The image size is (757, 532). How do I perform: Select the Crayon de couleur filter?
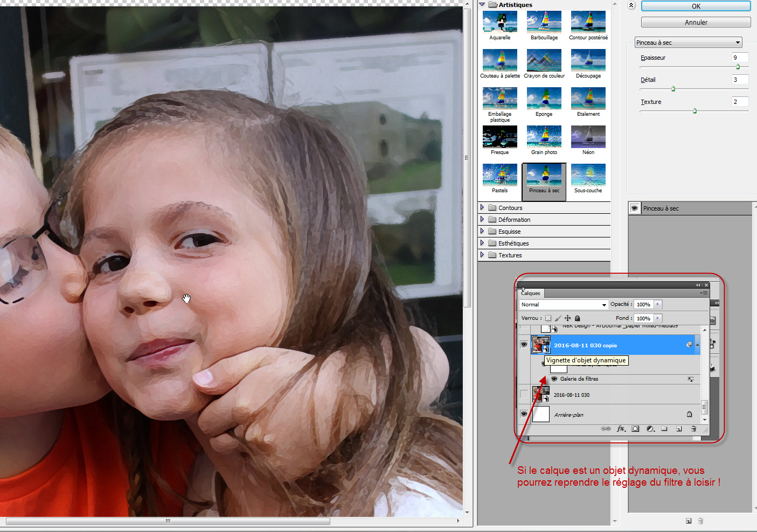tap(544, 60)
